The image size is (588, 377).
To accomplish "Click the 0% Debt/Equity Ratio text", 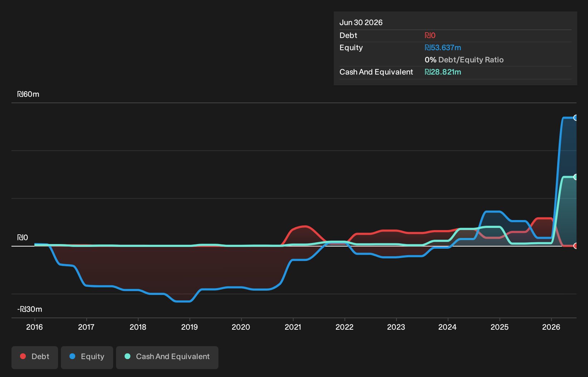I will [x=464, y=60].
